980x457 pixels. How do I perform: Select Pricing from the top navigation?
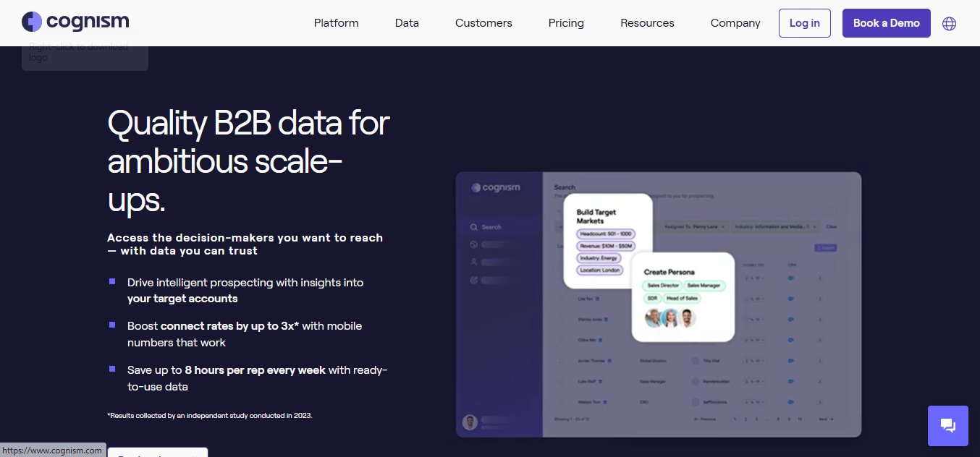(565, 22)
